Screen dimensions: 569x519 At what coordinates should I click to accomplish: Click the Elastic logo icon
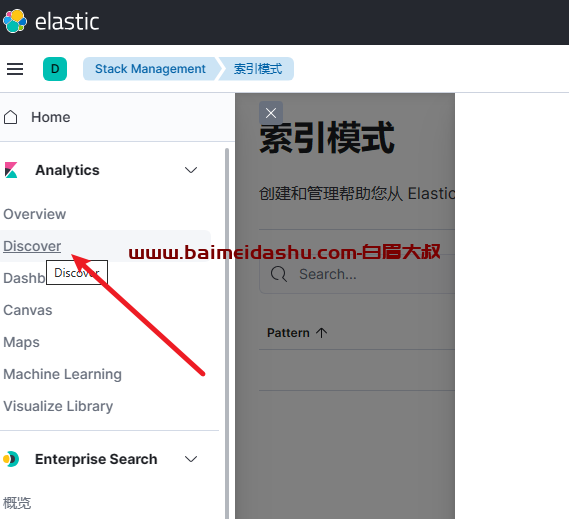click(x=15, y=21)
